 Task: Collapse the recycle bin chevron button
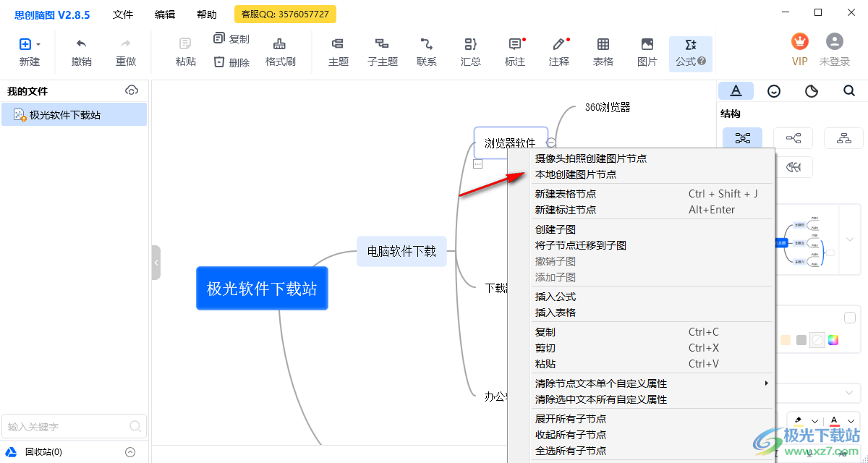tap(130, 452)
